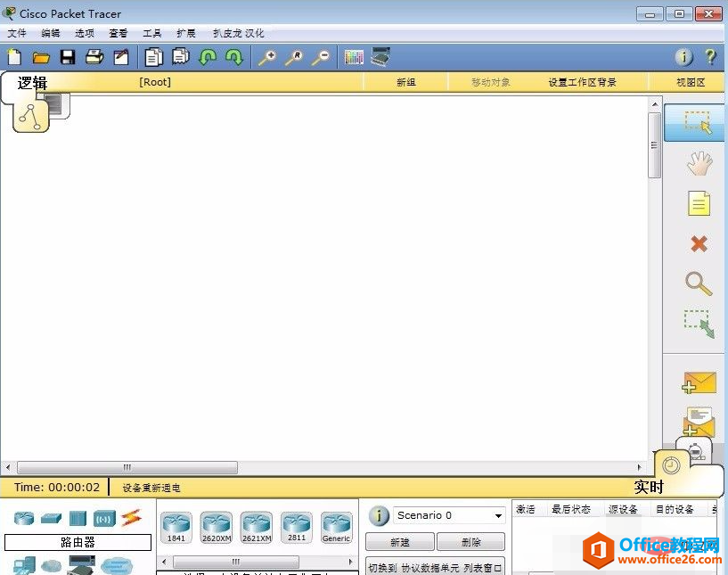Pick the 2811 router model
This screenshot has width=728, height=575.
tap(297, 528)
